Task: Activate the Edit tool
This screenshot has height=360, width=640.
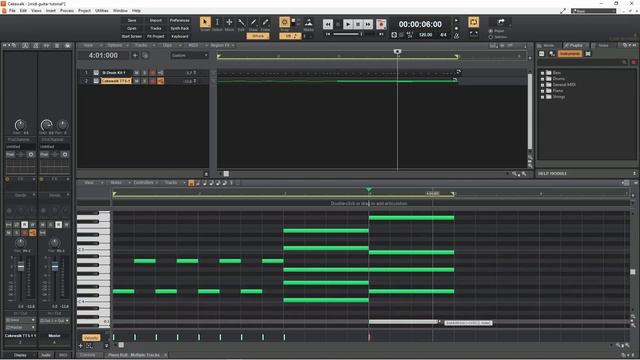Action: (241, 22)
